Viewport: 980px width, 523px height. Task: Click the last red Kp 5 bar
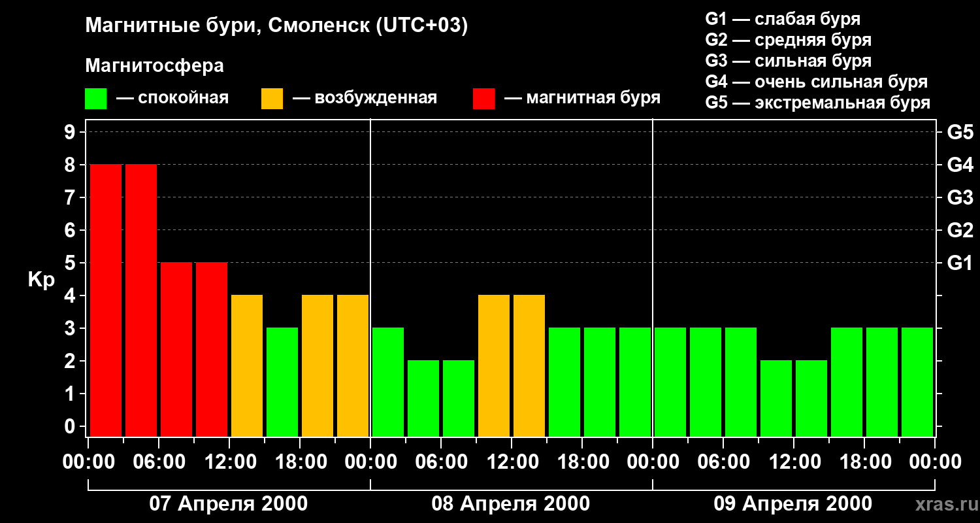click(212, 349)
